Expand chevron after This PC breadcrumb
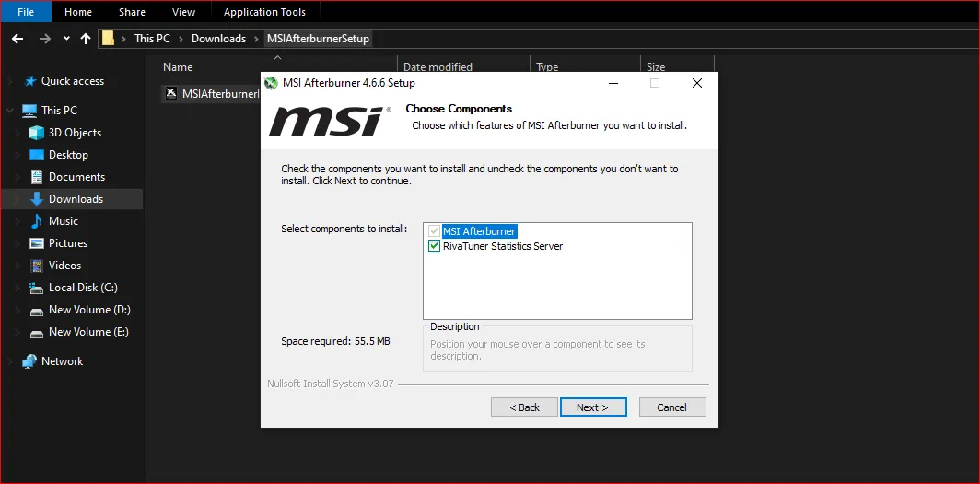The height and width of the screenshot is (484, 980). pos(181,39)
